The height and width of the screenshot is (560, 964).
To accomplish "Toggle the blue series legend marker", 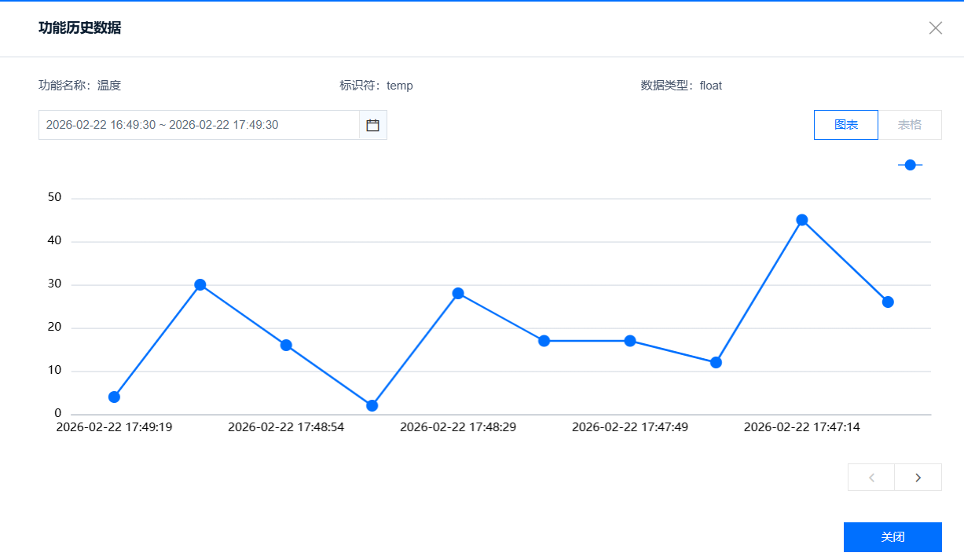I will pos(910,165).
